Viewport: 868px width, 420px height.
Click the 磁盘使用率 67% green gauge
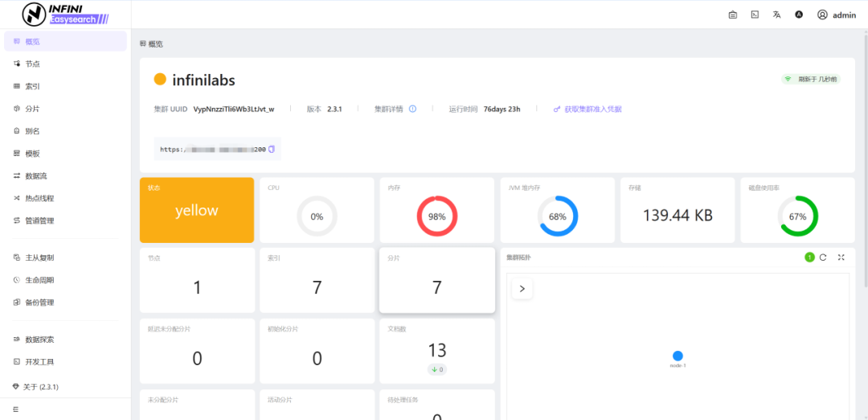798,216
